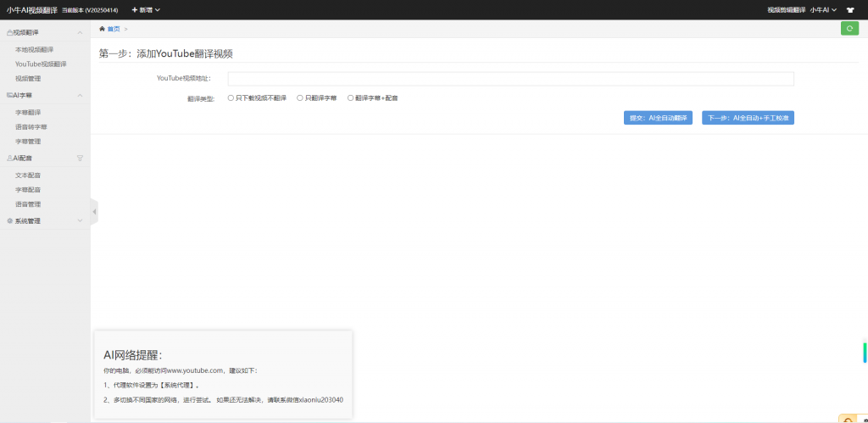This screenshot has width=868, height=423.
Task: Go to 语音转字幕 in sidebar
Action: [x=31, y=127]
